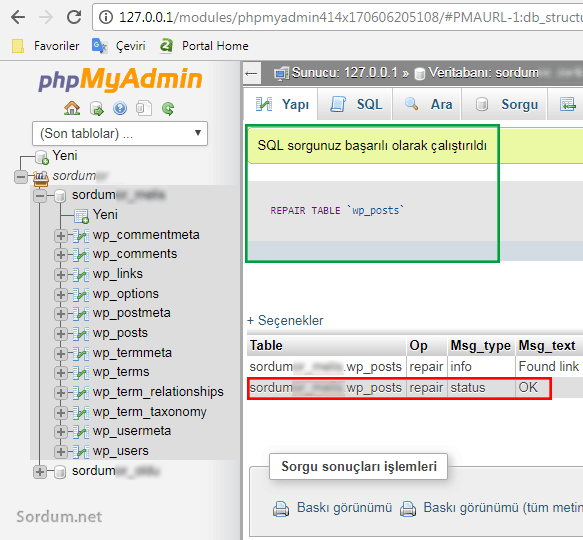Collapse the first sordum database node
Image resolution: width=583 pixels, height=540 pixels.
click(40, 196)
